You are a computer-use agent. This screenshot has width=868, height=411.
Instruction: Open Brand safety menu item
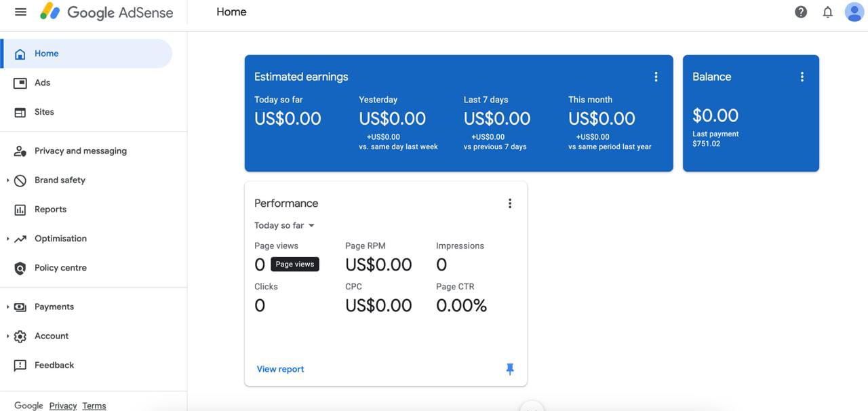(x=87, y=180)
